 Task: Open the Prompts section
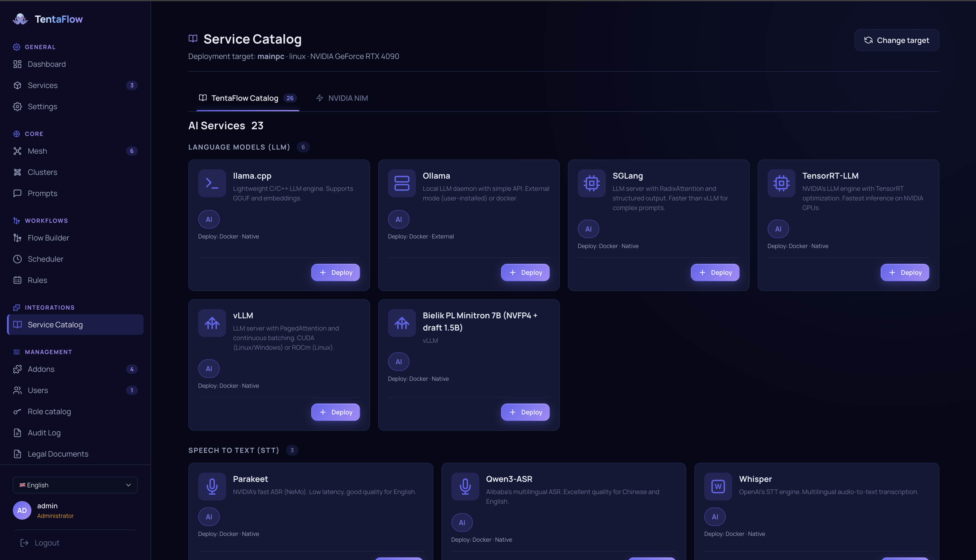75,193
